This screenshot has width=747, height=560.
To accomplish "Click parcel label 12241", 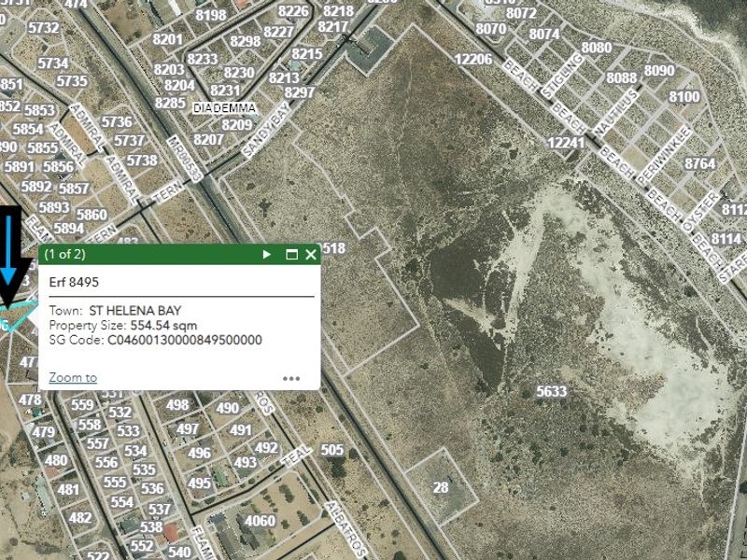I will (566, 143).
